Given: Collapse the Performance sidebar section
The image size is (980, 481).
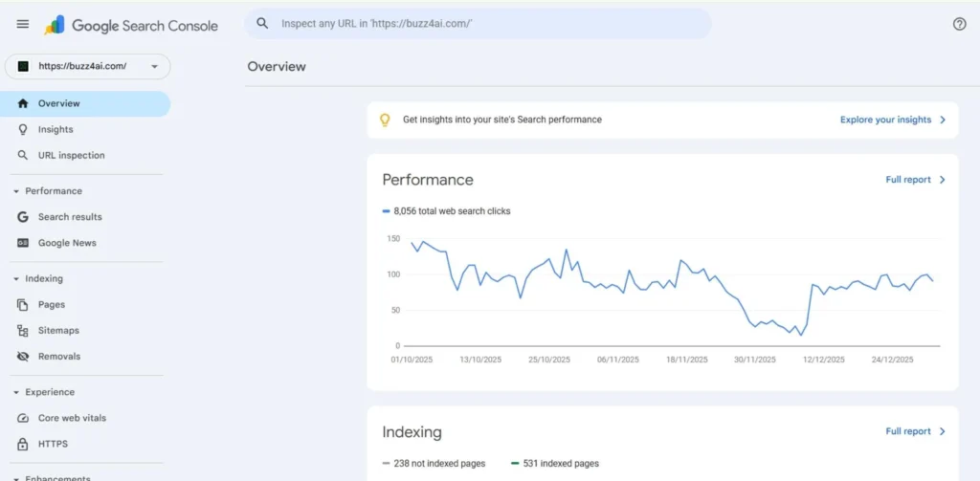Looking at the screenshot, I should pos(17,191).
